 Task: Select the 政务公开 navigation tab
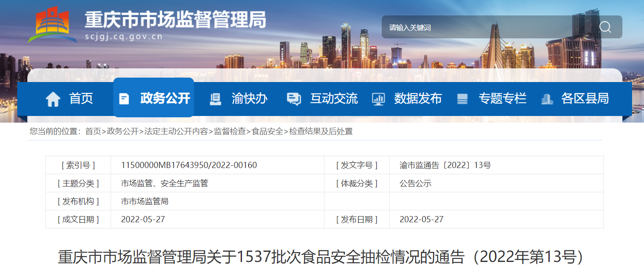pos(165,98)
